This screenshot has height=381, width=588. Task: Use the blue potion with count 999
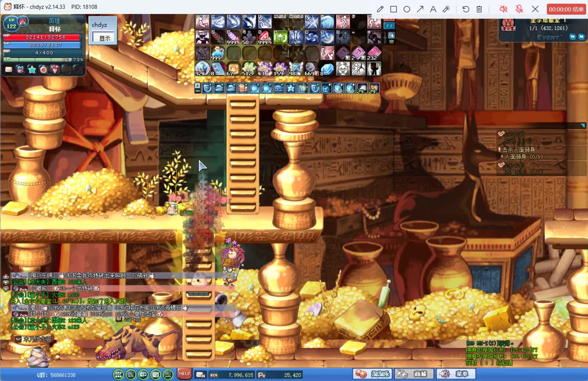point(218,53)
